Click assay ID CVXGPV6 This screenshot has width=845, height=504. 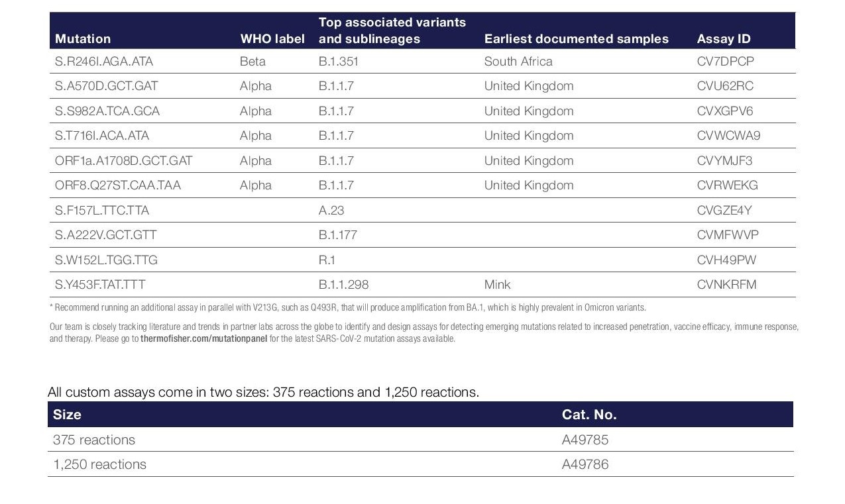pos(725,111)
